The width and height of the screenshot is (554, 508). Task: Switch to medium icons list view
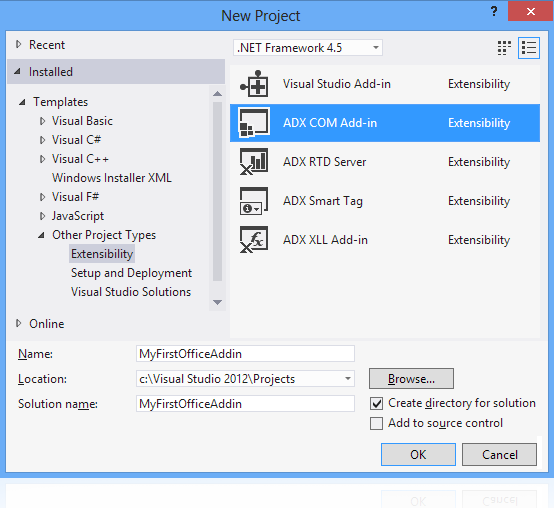529,48
